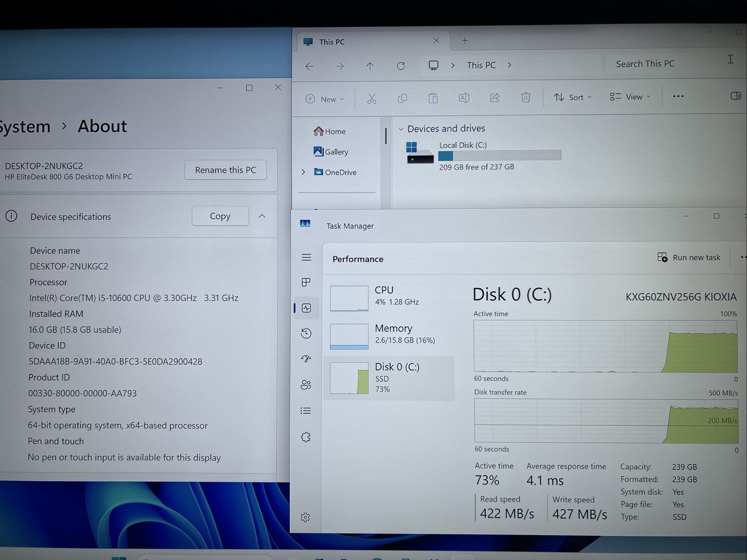The width and height of the screenshot is (747, 560).
Task: Click the KXG60ZNV256G KIOXIA disk model text
Action: 681,297
